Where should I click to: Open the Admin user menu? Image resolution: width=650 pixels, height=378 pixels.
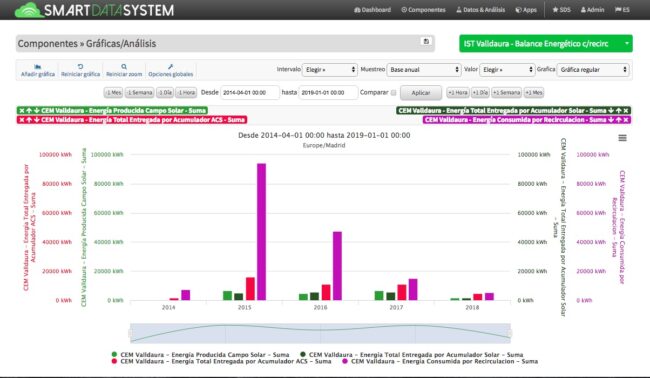pyautogui.click(x=592, y=10)
